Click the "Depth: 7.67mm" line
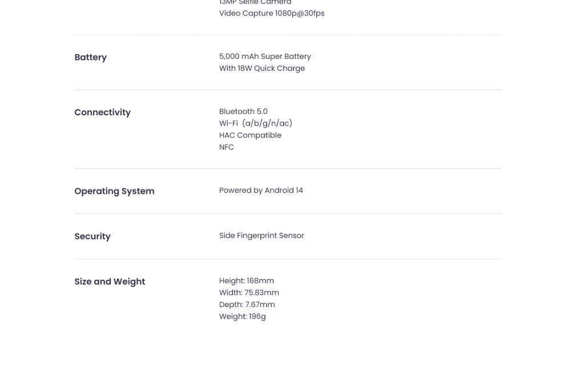Screen dimensions: 588x367 (x=247, y=305)
